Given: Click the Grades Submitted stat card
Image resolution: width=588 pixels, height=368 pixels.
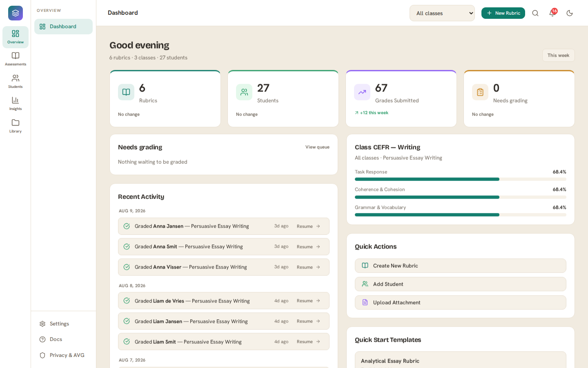Looking at the screenshot, I should pyautogui.click(x=401, y=99).
